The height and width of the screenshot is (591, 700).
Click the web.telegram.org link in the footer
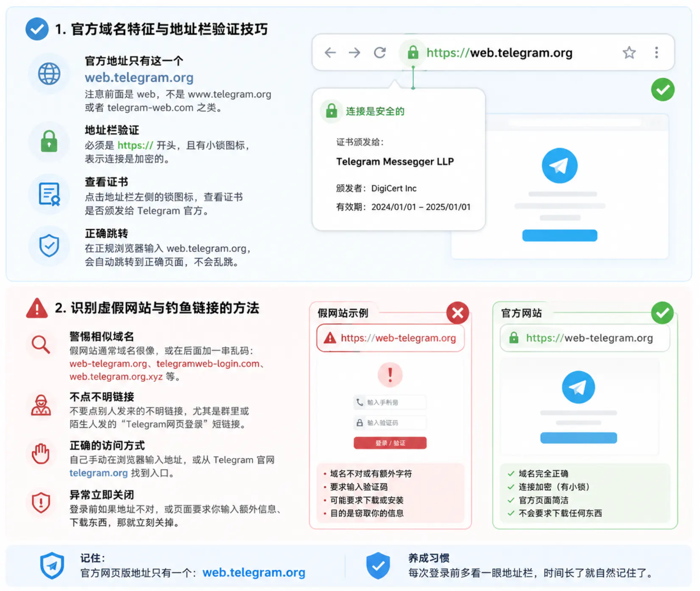pyautogui.click(x=254, y=572)
